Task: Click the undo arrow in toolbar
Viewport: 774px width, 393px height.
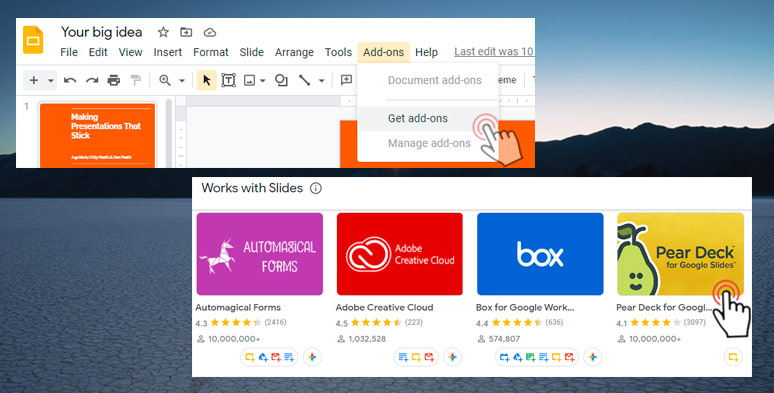Action: click(70, 80)
